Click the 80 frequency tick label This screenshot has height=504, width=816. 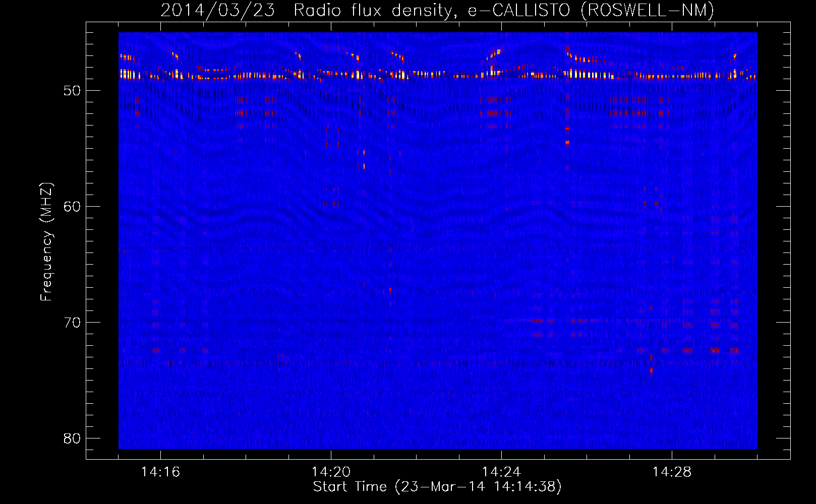(72, 438)
